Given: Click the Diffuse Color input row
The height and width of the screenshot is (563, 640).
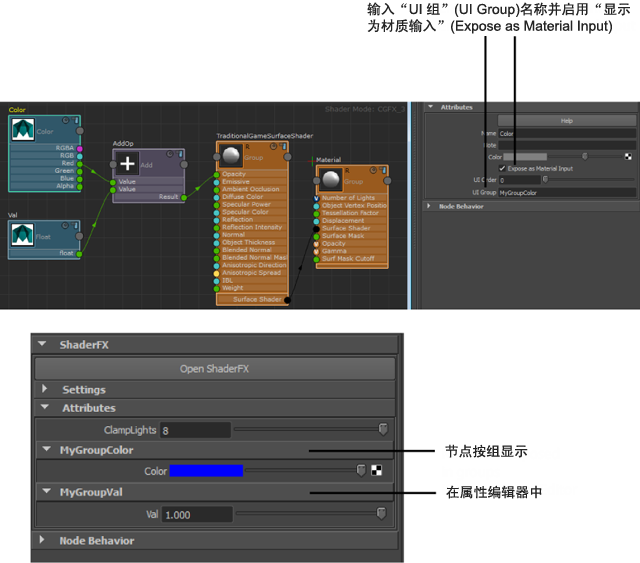Looking at the screenshot, I should [251, 197].
